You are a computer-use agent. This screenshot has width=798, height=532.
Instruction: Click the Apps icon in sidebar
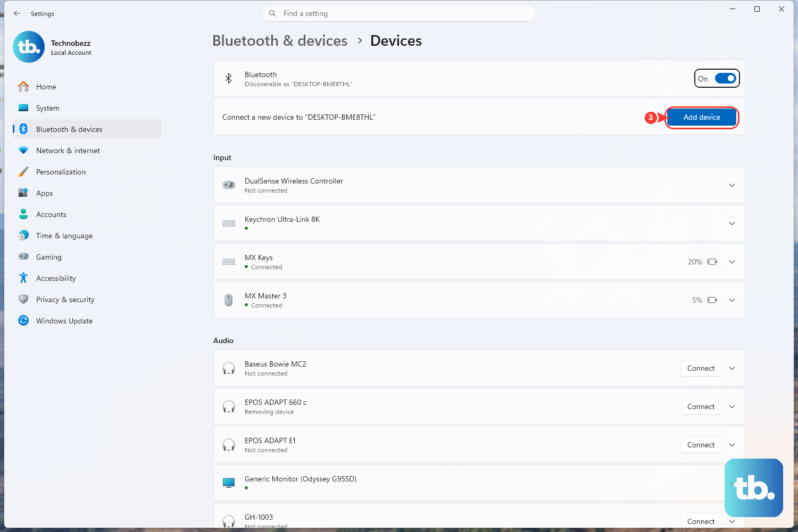click(23, 193)
